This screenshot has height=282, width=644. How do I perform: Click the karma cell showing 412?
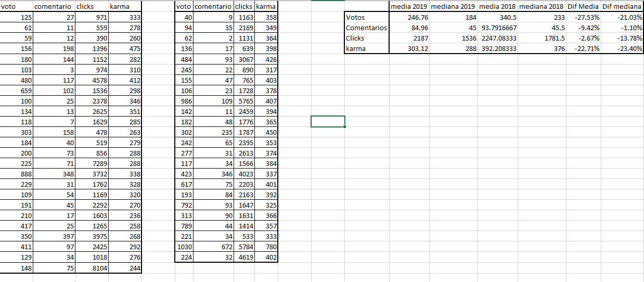coord(125,80)
